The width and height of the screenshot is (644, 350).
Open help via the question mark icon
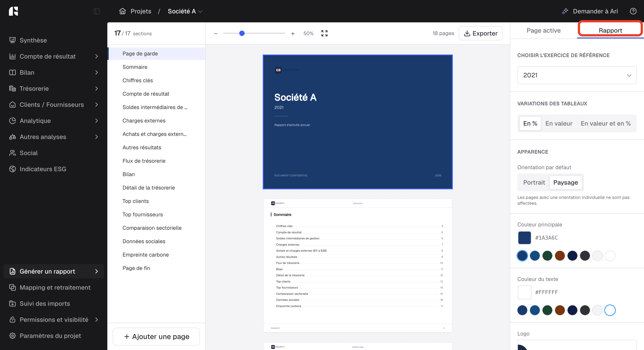(633, 11)
